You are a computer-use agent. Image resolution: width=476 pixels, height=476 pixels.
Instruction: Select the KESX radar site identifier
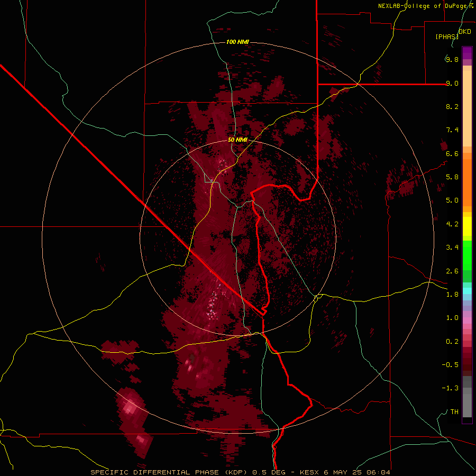pyautogui.click(x=309, y=472)
